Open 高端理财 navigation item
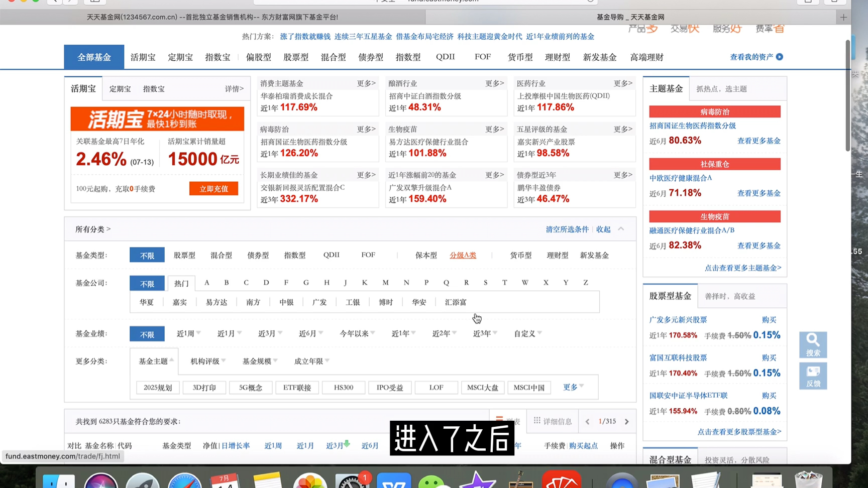This screenshot has width=868, height=488. pyautogui.click(x=647, y=57)
